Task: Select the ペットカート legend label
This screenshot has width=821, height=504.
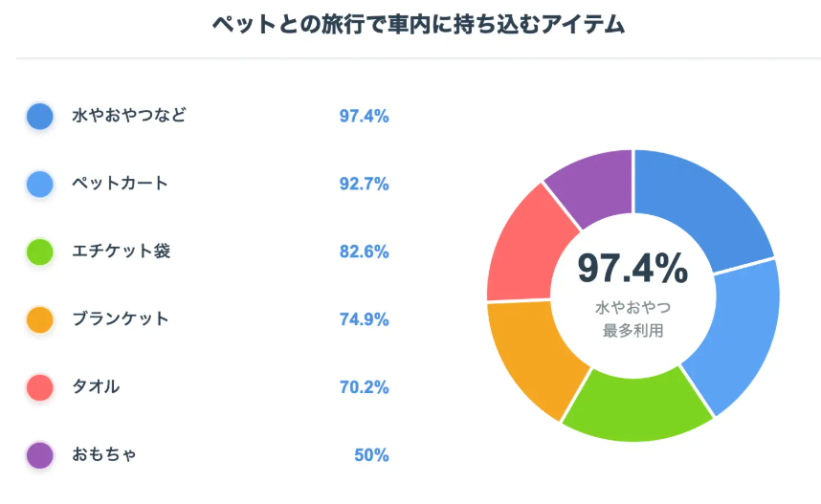Action: click(120, 184)
